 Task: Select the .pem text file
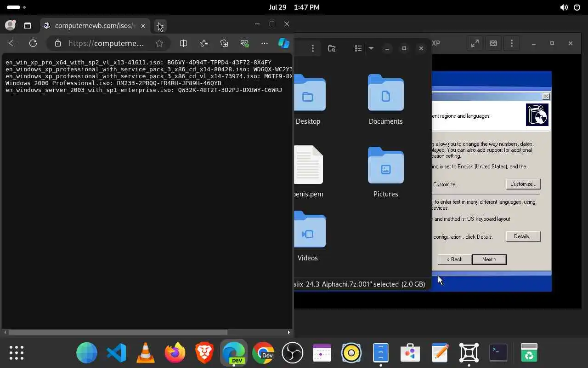click(x=308, y=172)
